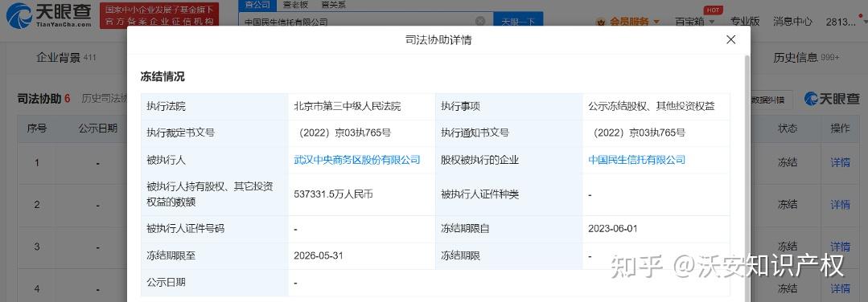Screen dimensions: 868x302
Task: Click the 执行法院 label cell
Action: click(215, 107)
